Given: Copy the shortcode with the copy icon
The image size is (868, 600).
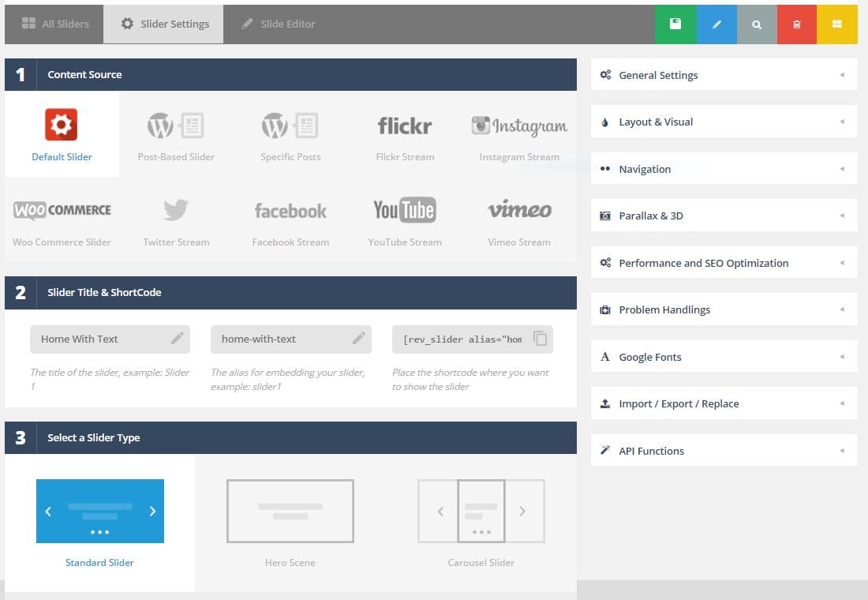Looking at the screenshot, I should click(540, 338).
